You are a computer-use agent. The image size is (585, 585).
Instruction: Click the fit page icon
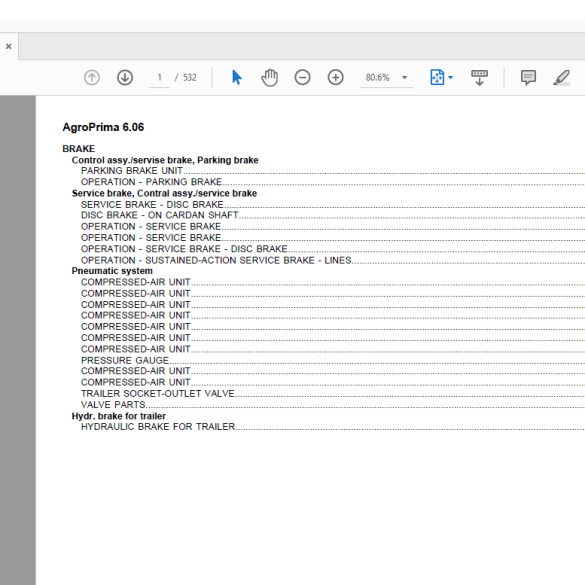[437, 78]
